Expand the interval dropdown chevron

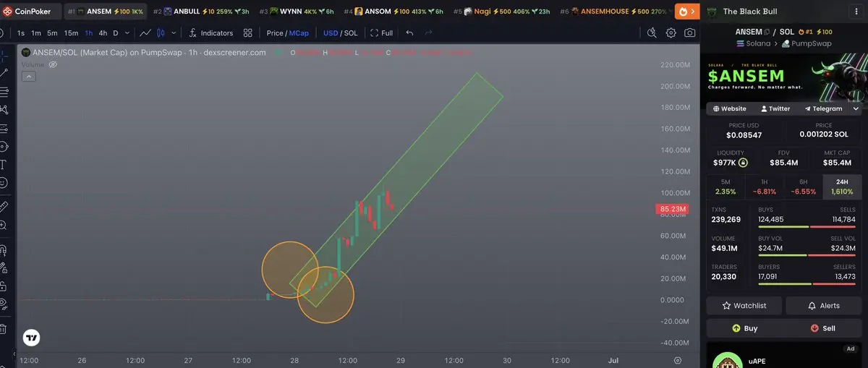pyautogui.click(x=128, y=33)
